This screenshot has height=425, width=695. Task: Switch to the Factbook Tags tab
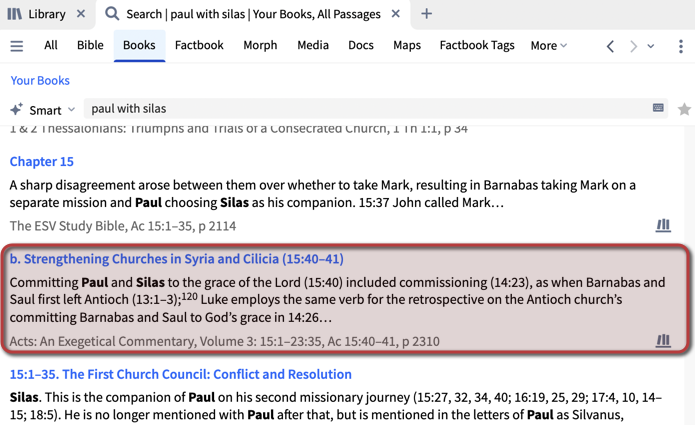tap(477, 45)
